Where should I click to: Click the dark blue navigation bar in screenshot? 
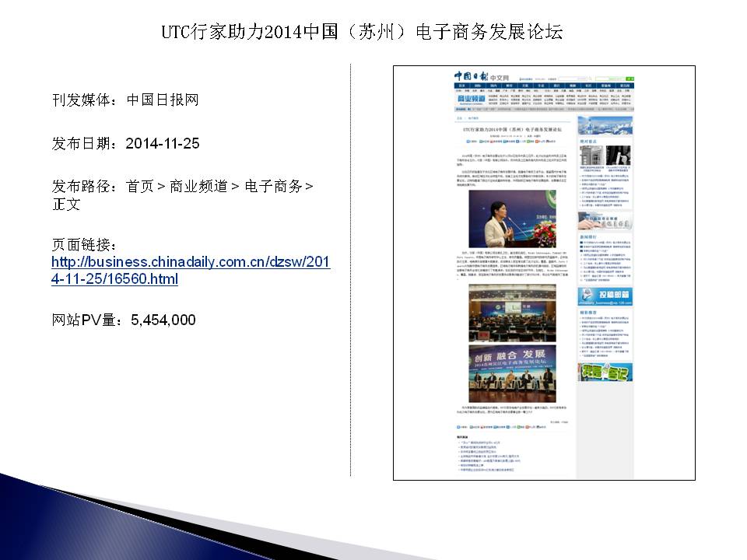pos(544,86)
